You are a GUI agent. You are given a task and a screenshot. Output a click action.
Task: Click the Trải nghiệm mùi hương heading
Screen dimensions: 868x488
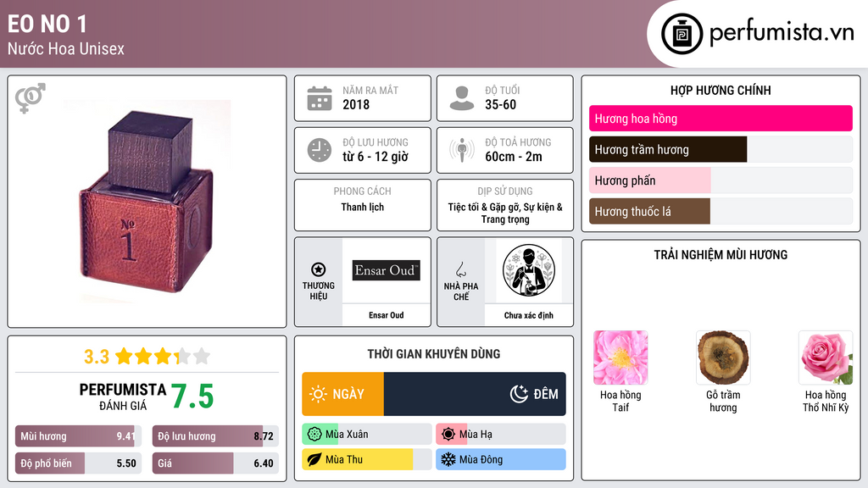point(721,254)
